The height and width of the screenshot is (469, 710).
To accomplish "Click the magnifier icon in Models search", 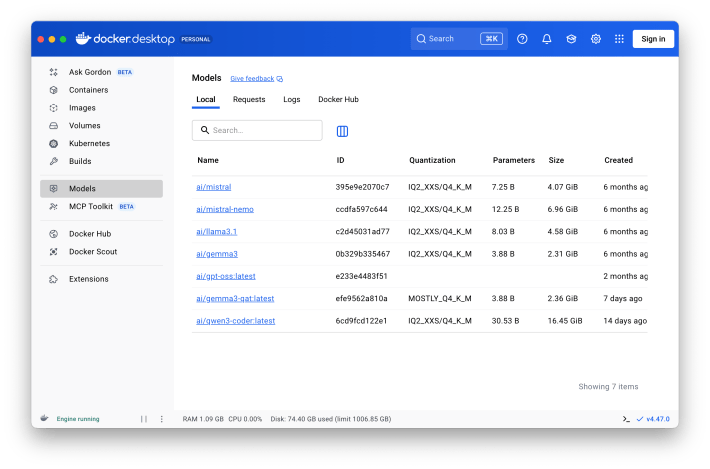I will 205,130.
